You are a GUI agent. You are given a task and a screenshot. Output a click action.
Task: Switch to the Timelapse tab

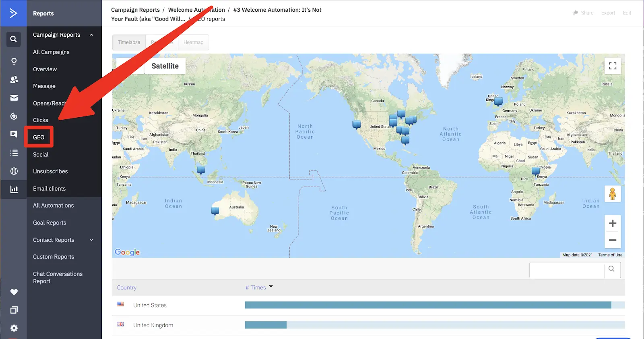(129, 42)
